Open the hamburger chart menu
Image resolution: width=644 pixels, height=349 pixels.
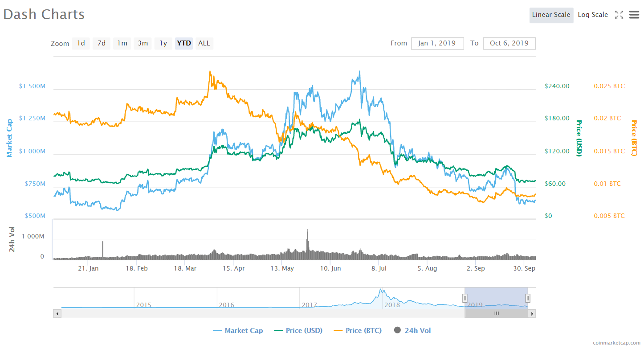[634, 15]
